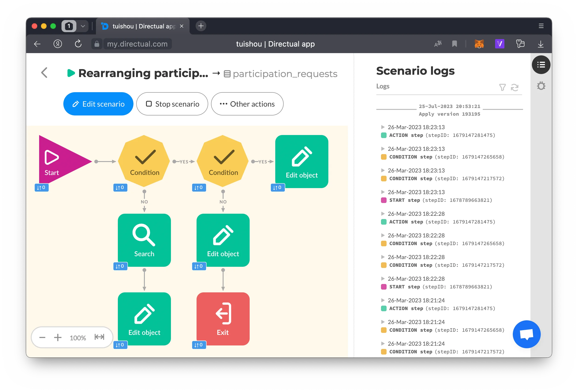The height and width of the screenshot is (392, 578).
Task: Click the scenario logs list icon
Action: [541, 65]
